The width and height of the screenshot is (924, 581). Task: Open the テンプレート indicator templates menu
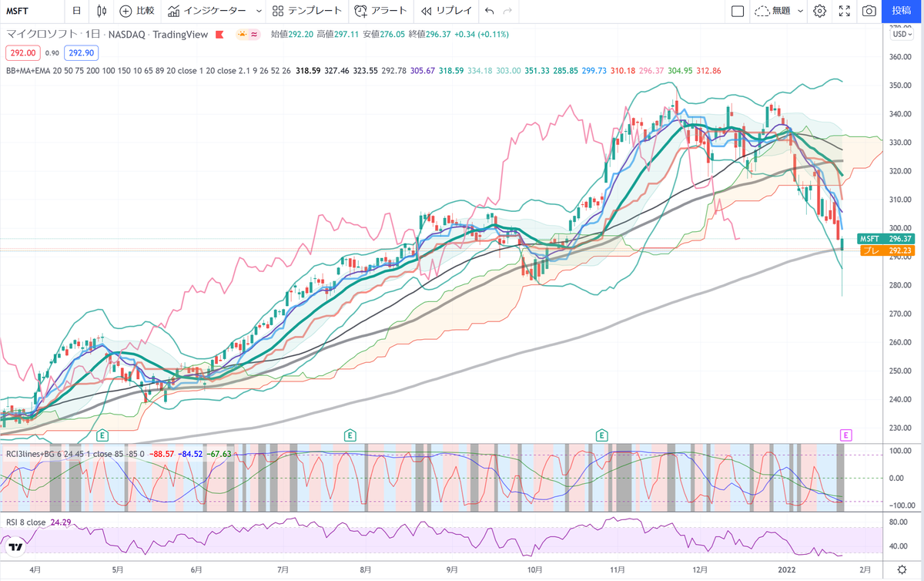(x=307, y=11)
